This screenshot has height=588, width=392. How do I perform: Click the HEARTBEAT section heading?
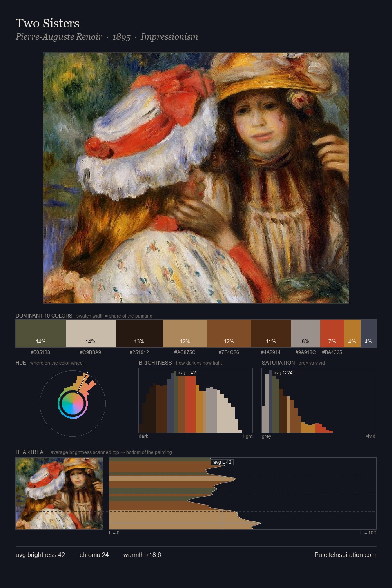[x=31, y=452]
